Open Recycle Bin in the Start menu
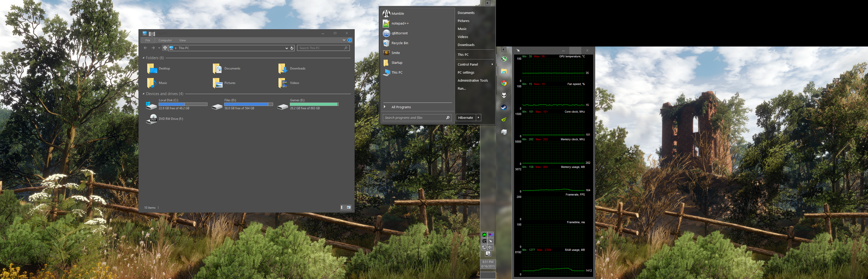This screenshot has height=279, width=868. (417, 43)
